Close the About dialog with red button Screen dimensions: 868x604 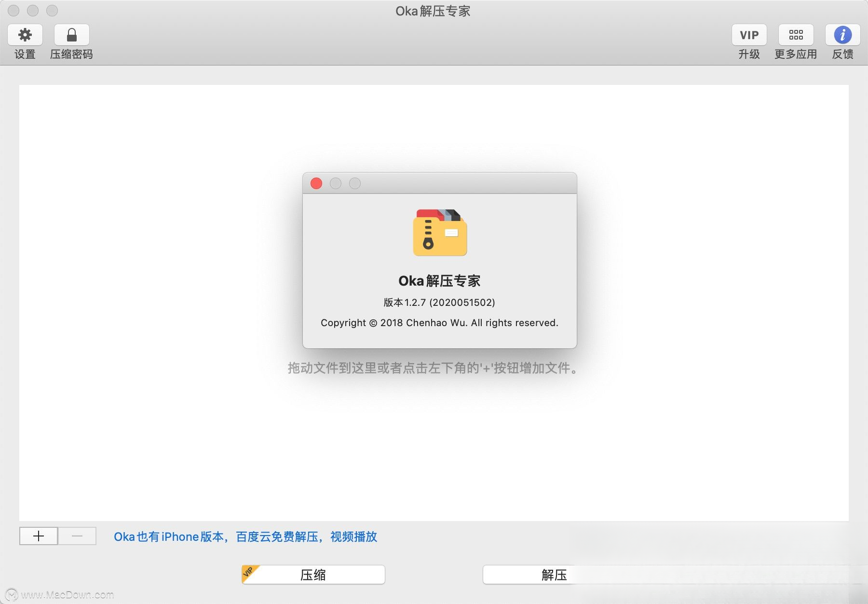point(316,183)
